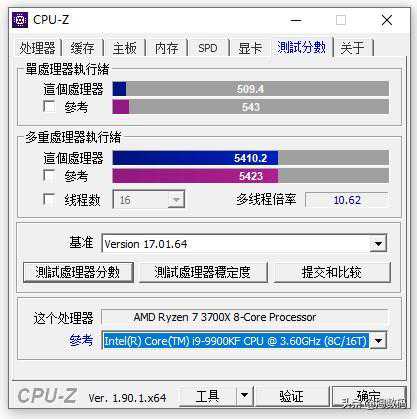Enable the 线程数 checkbox
The image size is (417, 419).
(x=49, y=200)
